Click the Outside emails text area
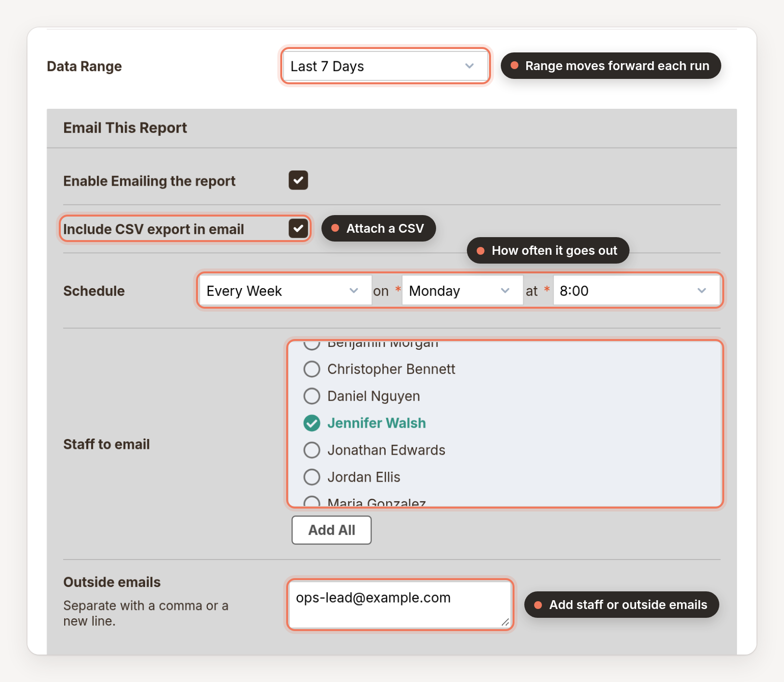Viewport: 784px width, 682px height. pyautogui.click(x=399, y=605)
